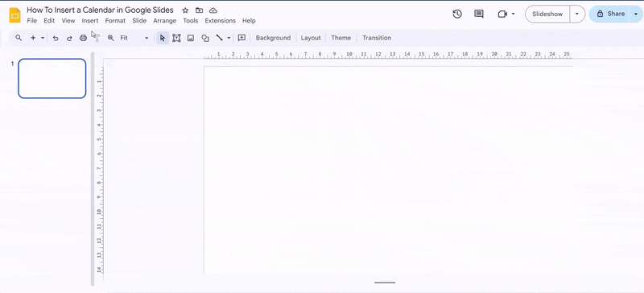
Task: Move presentation to folder icon
Action: [x=199, y=10]
